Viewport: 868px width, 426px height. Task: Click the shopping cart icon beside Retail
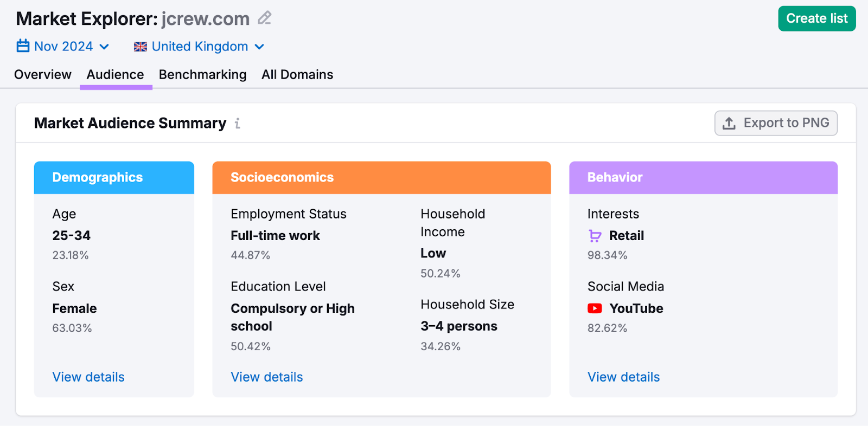[x=595, y=236]
